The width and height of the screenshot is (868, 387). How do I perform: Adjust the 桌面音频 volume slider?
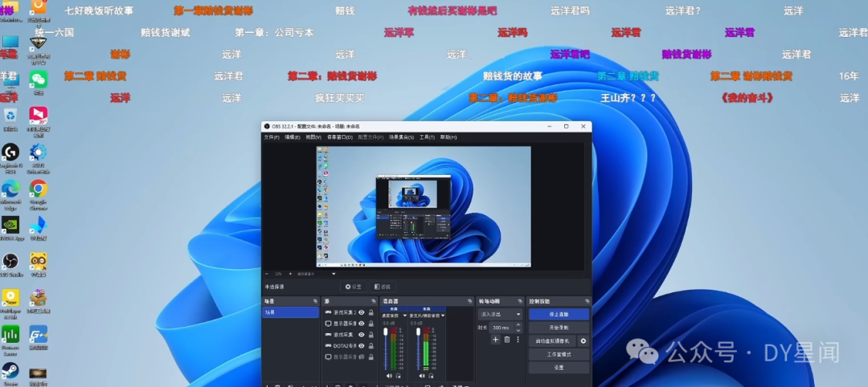386,348
